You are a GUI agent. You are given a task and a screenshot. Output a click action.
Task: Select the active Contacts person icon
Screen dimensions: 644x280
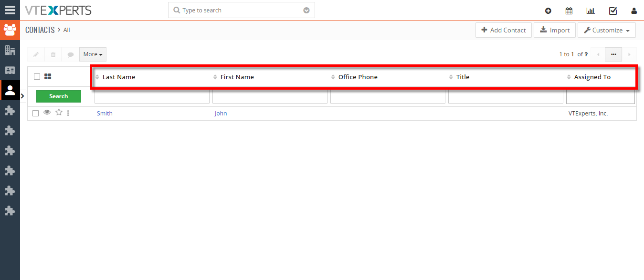[x=10, y=90]
